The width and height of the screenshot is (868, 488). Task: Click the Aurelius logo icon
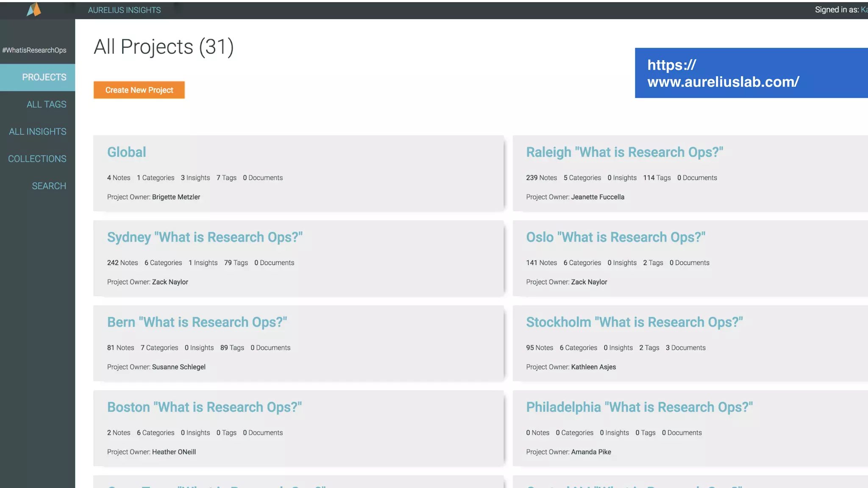tap(34, 9)
